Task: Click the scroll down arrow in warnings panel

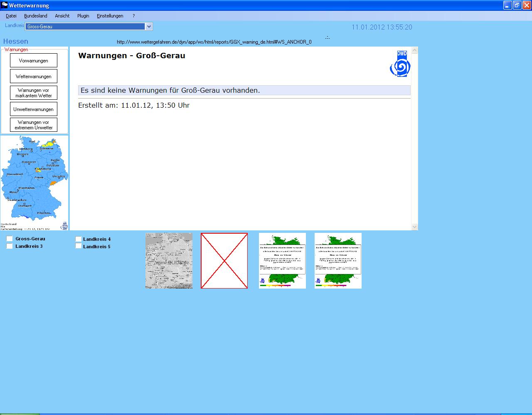Action: [x=414, y=227]
